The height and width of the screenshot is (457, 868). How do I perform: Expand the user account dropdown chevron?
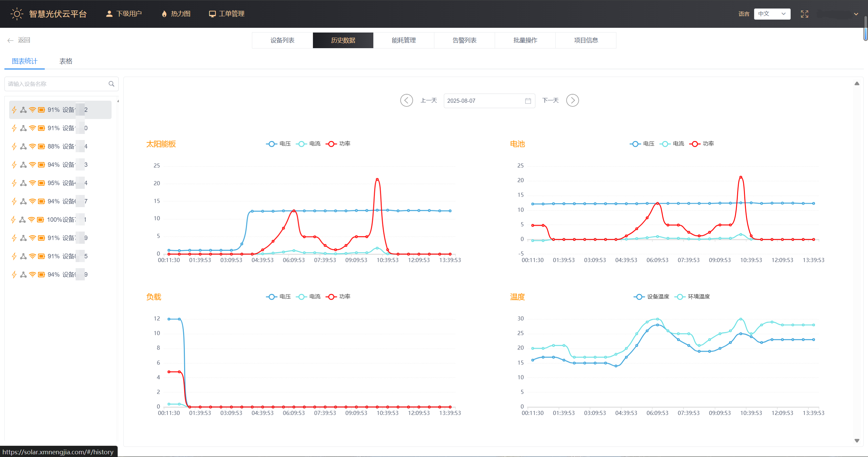coord(856,14)
